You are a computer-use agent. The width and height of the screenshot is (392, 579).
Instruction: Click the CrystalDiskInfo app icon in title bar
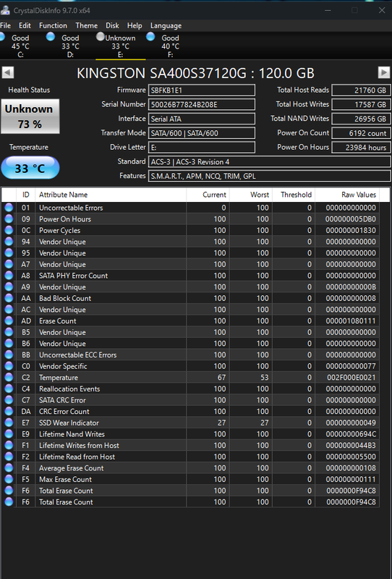pos(5,10)
